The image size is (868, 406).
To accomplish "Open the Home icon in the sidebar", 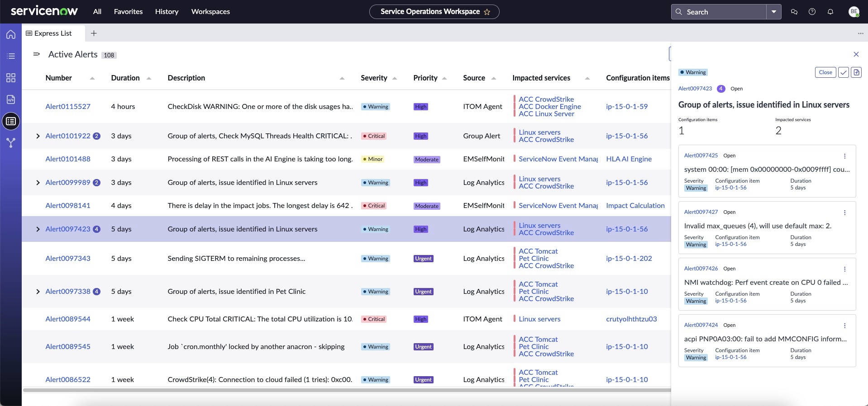I will pos(11,34).
